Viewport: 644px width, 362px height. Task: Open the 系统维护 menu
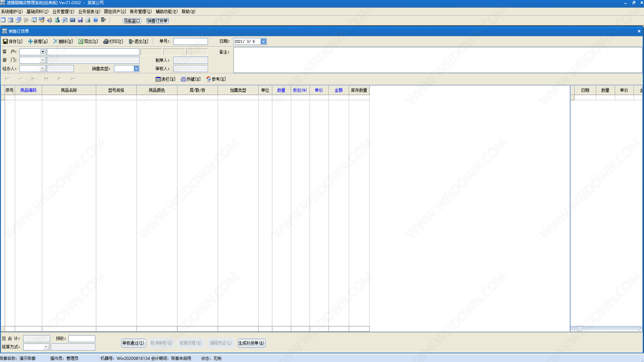point(12,11)
